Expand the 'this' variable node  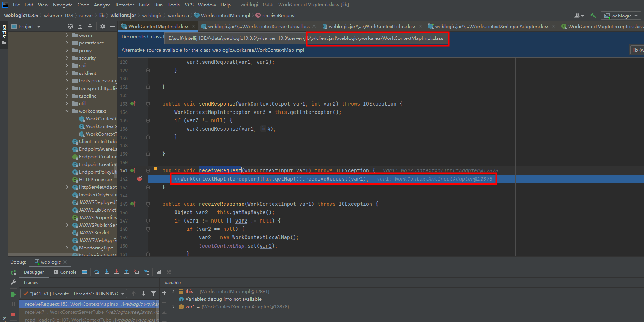pyautogui.click(x=173, y=291)
